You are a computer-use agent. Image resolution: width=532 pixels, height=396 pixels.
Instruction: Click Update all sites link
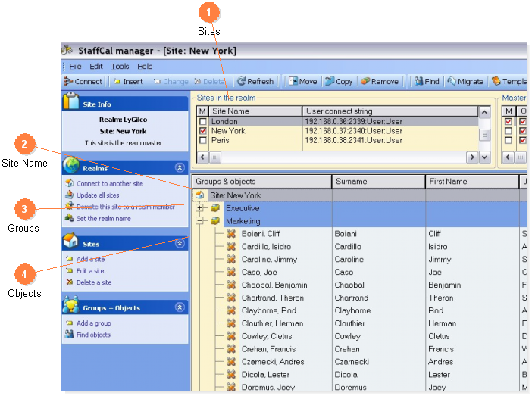[x=98, y=195]
